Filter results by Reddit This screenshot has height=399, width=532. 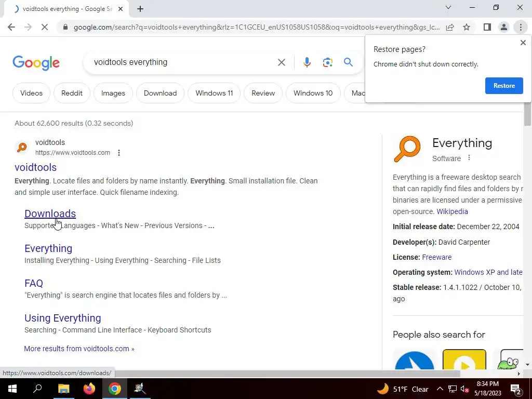coord(72,93)
